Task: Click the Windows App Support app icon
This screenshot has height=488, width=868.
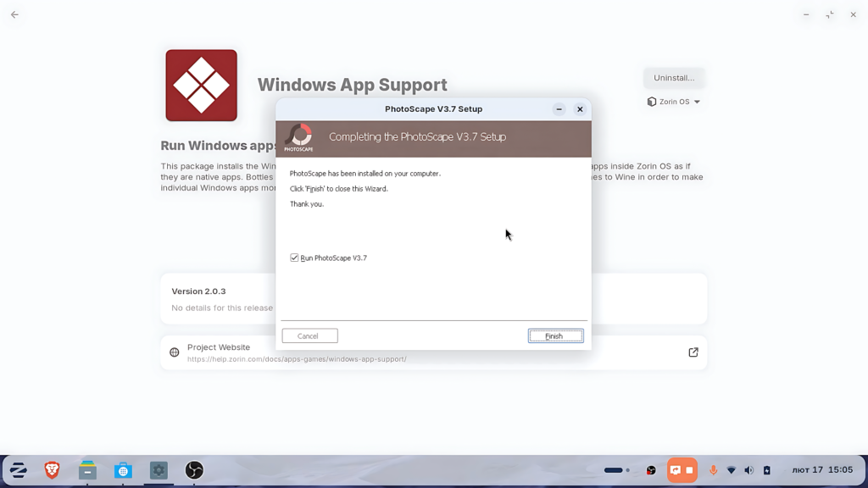Action: 202,86
